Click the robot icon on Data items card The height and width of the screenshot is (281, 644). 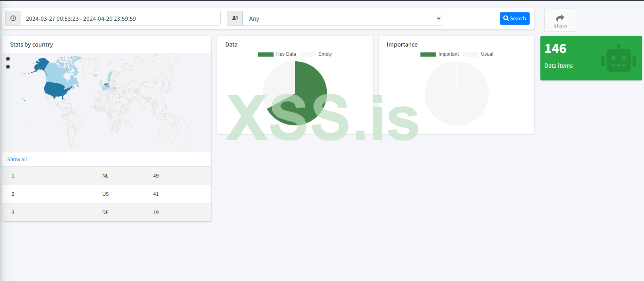[x=618, y=58]
